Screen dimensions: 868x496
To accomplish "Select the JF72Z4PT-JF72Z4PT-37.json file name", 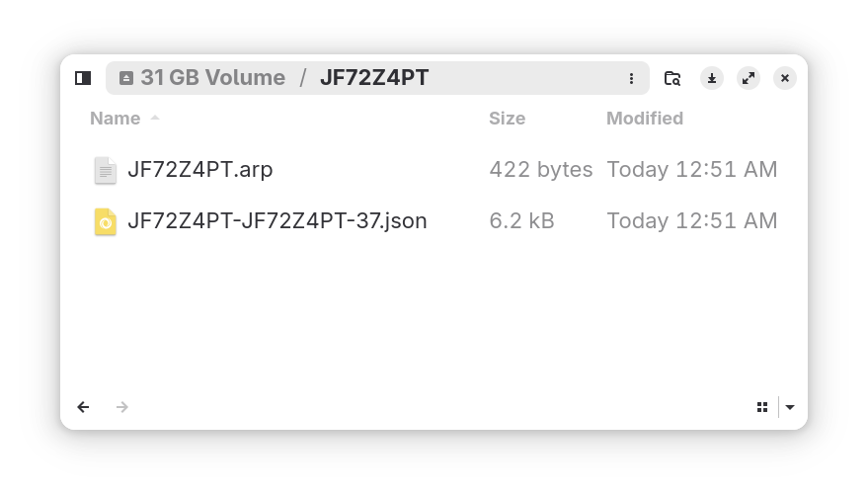I will (x=277, y=221).
